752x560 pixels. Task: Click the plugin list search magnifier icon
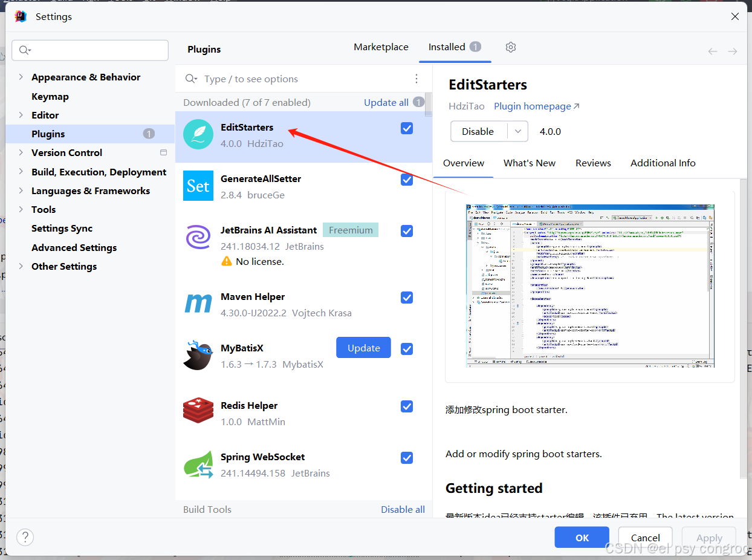pyautogui.click(x=191, y=79)
